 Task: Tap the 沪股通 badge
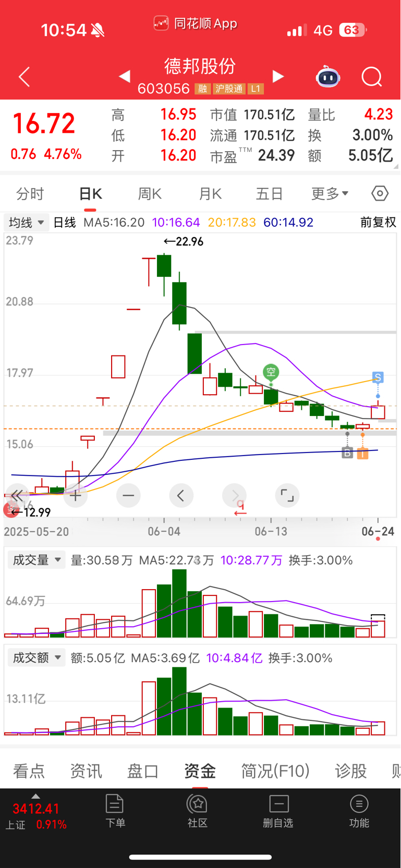229,89
